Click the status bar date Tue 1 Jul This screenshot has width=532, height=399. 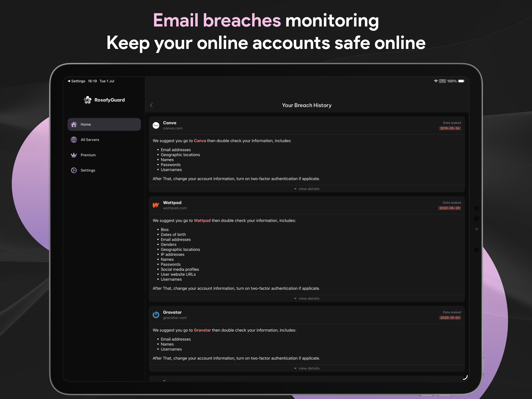107,81
